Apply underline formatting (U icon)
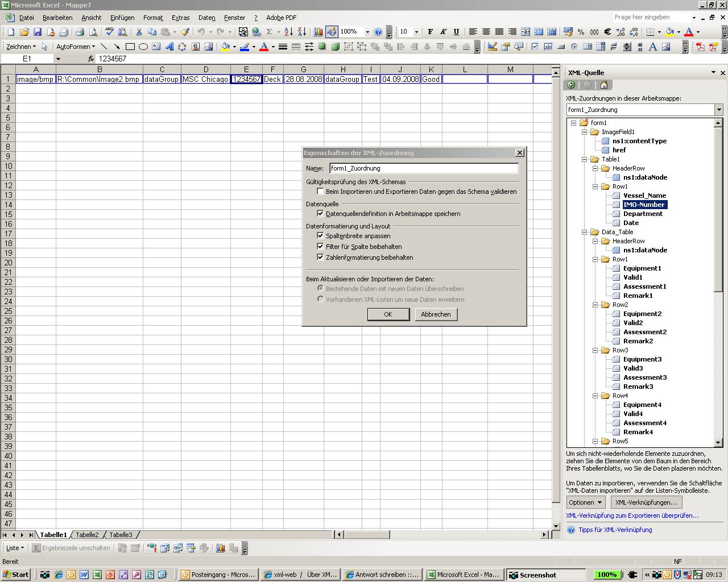Viewport: 728px width, 582px height. pyautogui.click(x=456, y=32)
